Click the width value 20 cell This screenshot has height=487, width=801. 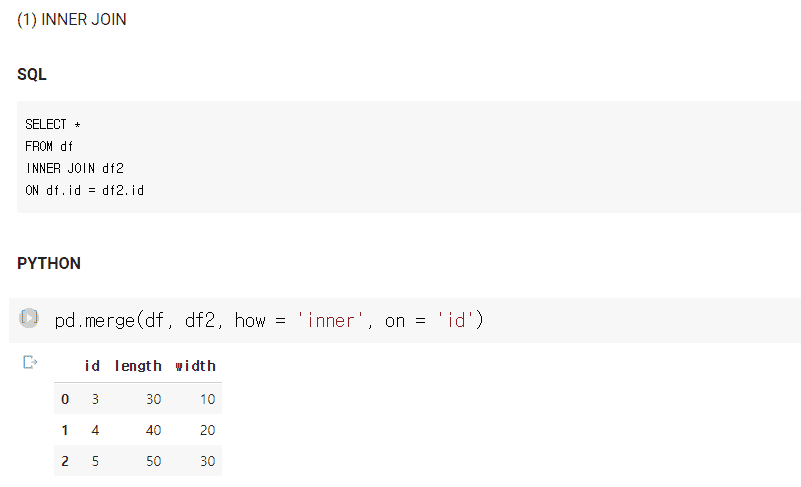207,430
